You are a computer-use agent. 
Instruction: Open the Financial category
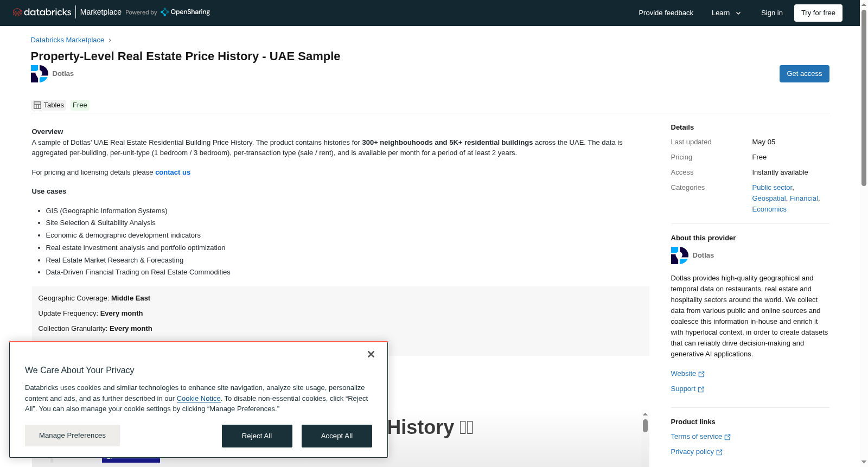click(804, 199)
